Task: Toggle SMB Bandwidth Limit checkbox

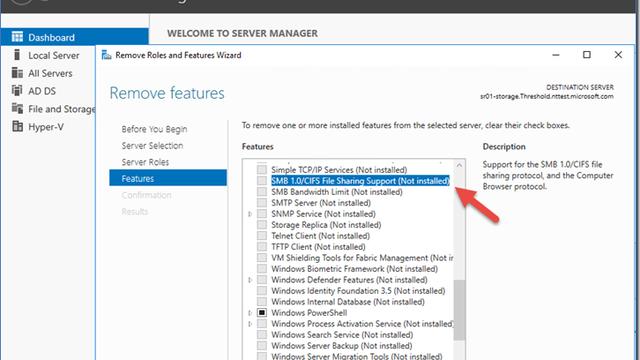Action: point(262,191)
